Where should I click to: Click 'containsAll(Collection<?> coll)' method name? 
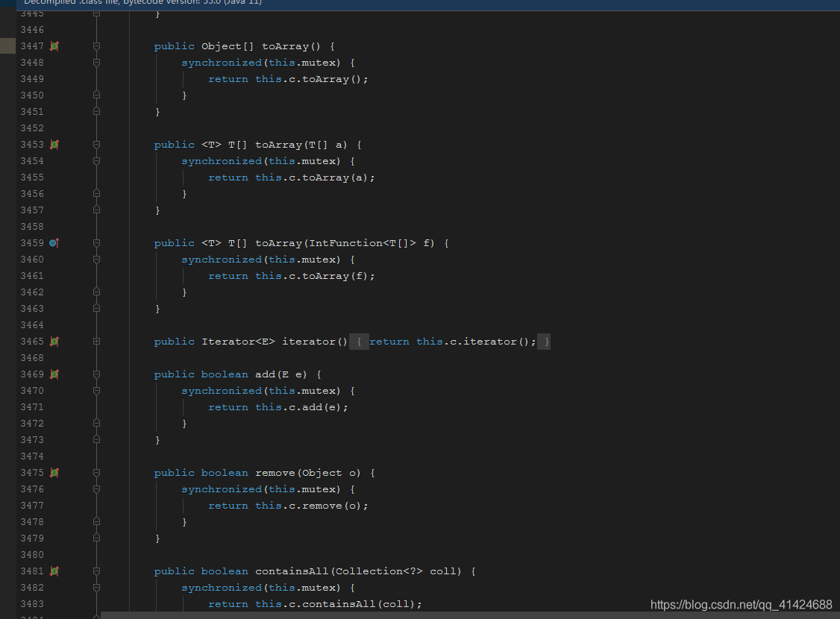tap(358, 572)
